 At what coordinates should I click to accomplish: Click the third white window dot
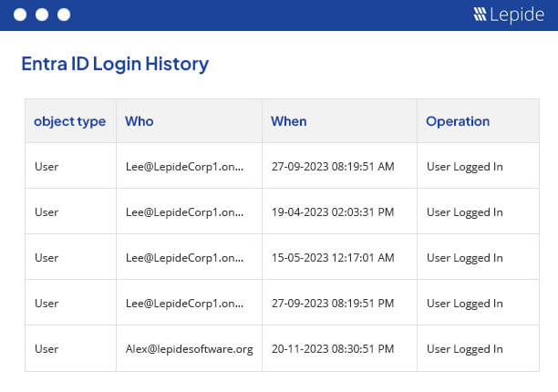click(64, 15)
